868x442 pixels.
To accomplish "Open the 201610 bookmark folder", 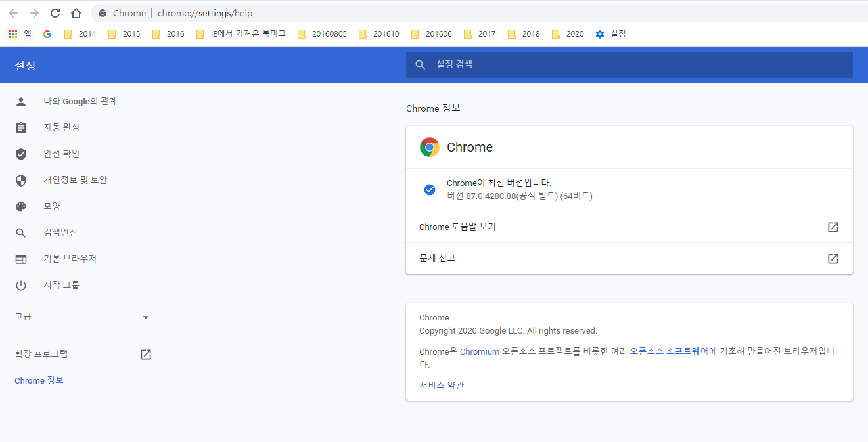I will (378, 33).
